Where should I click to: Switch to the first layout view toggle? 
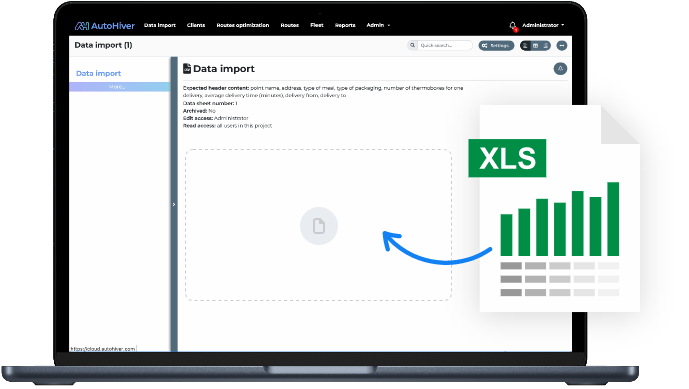click(x=525, y=46)
